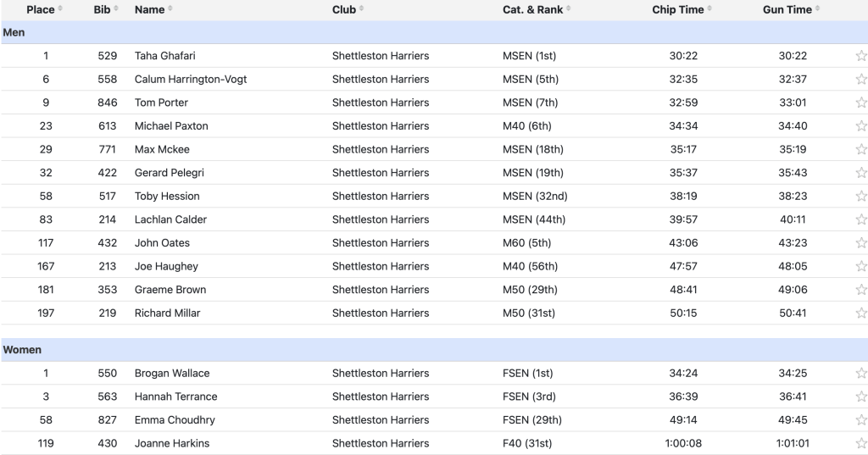
Task: Favorite Toby Hession using star icon
Action: 861,196
